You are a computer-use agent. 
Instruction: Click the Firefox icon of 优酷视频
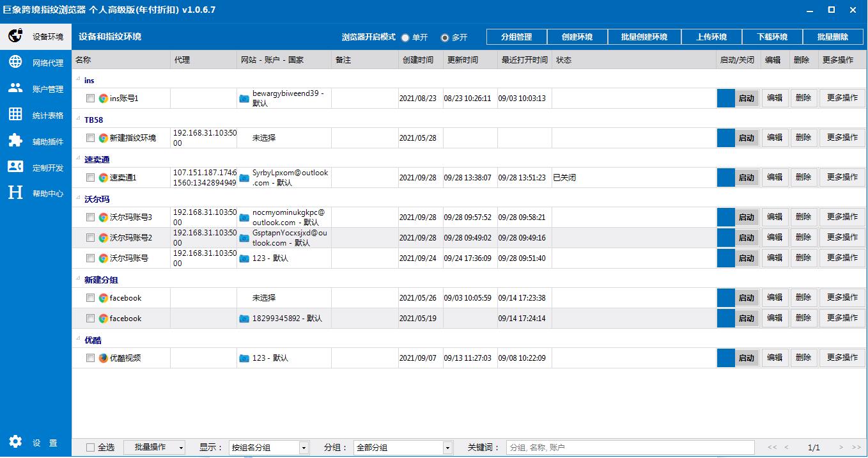[104, 358]
